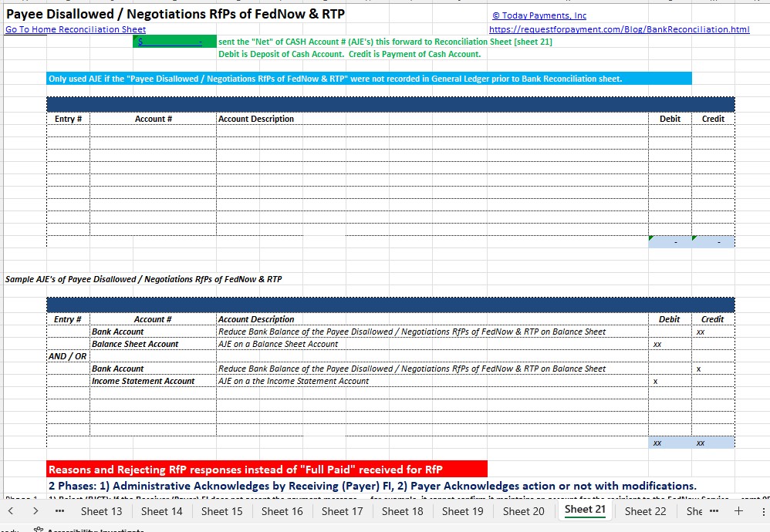Image resolution: width=770 pixels, height=532 pixels.
Task: Click the green dollar amount link cell
Action: (174, 42)
